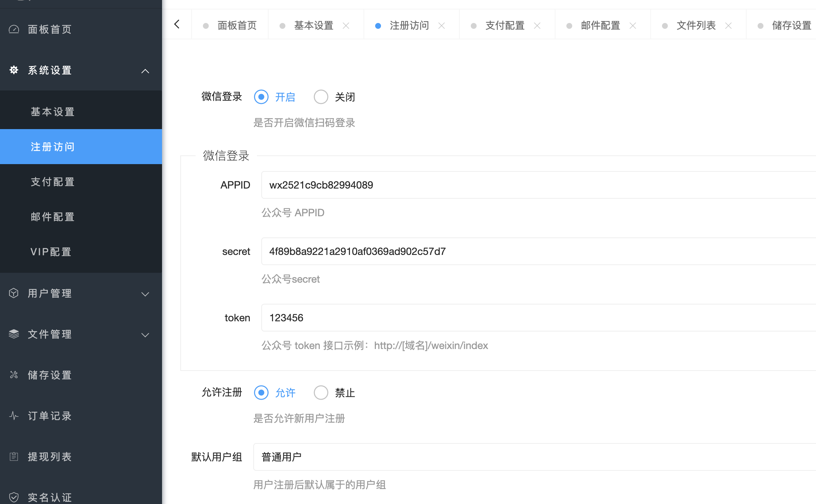Click the shield icon beside 实名认证
Image resolution: width=816 pixels, height=504 pixels.
point(14,497)
